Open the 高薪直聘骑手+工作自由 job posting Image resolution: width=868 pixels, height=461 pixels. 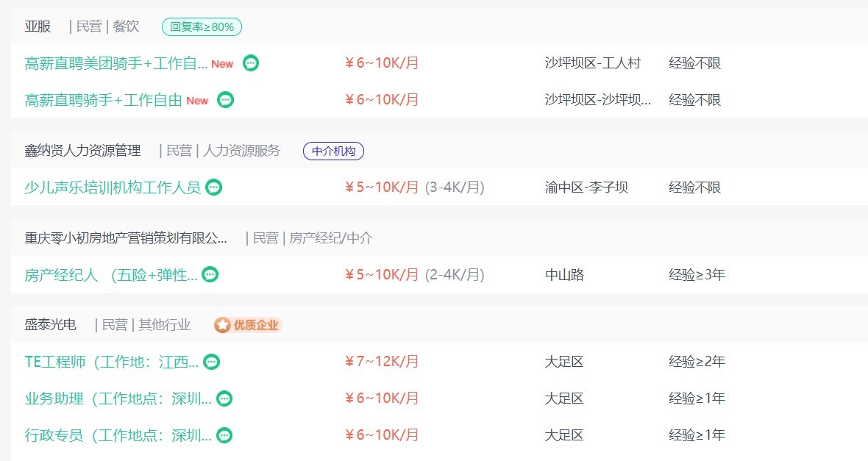coord(104,99)
